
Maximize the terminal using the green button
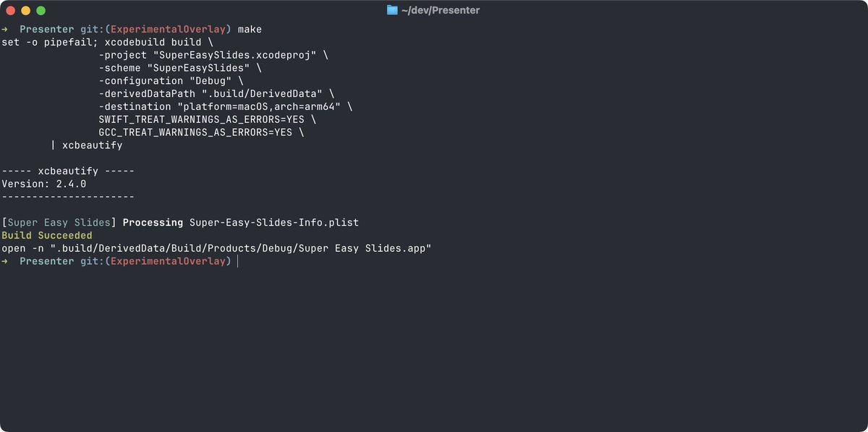coord(41,11)
